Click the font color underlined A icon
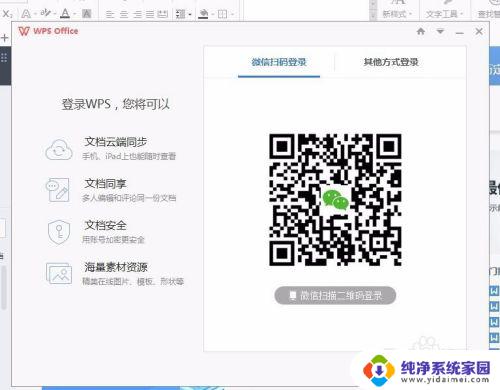 [65, 14]
